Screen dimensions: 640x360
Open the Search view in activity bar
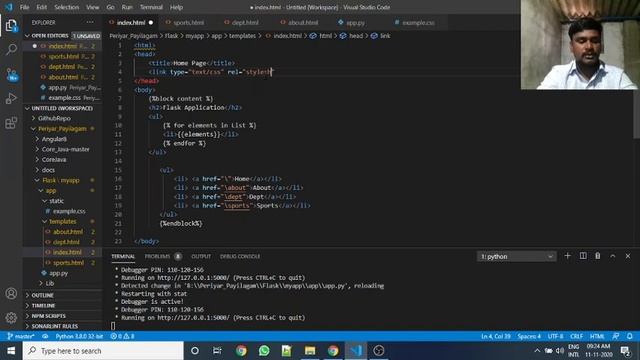(x=11, y=49)
